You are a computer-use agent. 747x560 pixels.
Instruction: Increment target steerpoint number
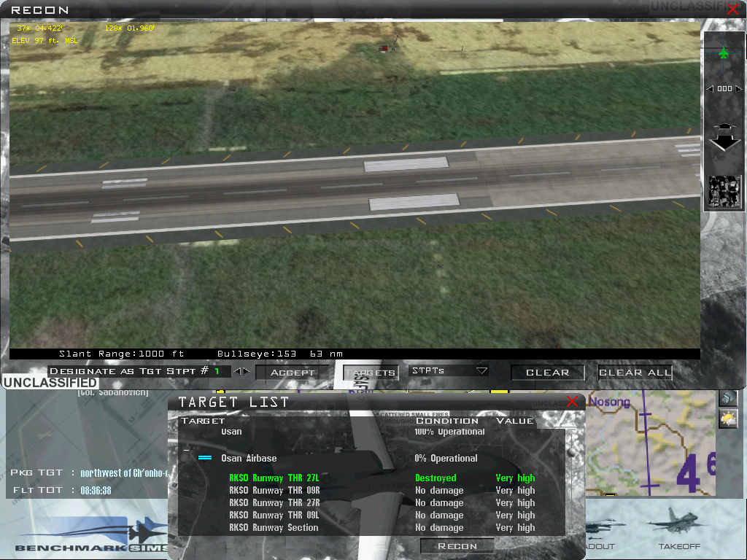[247, 371]
